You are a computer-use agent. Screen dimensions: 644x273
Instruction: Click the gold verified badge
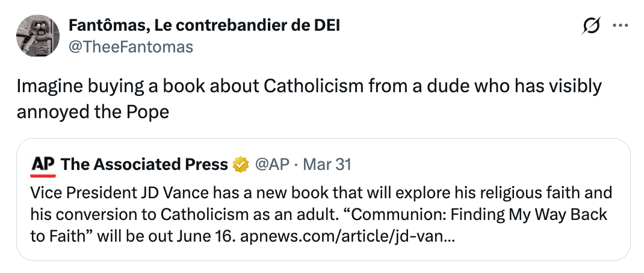241,165
